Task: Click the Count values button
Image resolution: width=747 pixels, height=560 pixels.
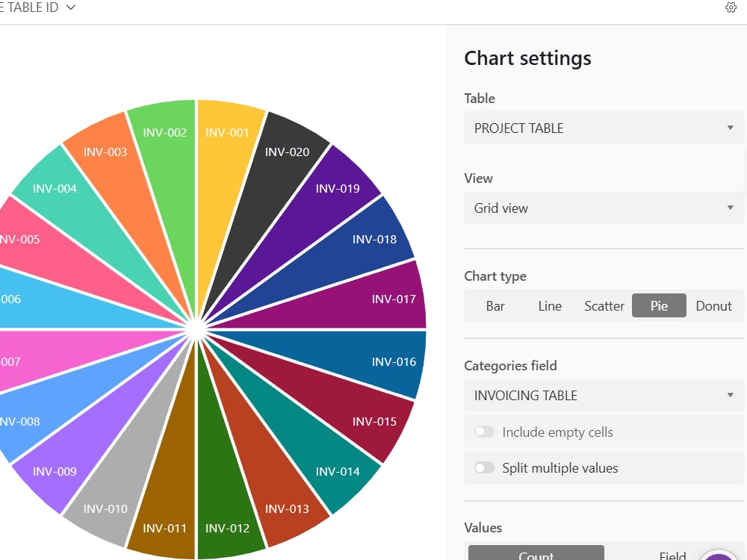Action: tap(536, 553)
